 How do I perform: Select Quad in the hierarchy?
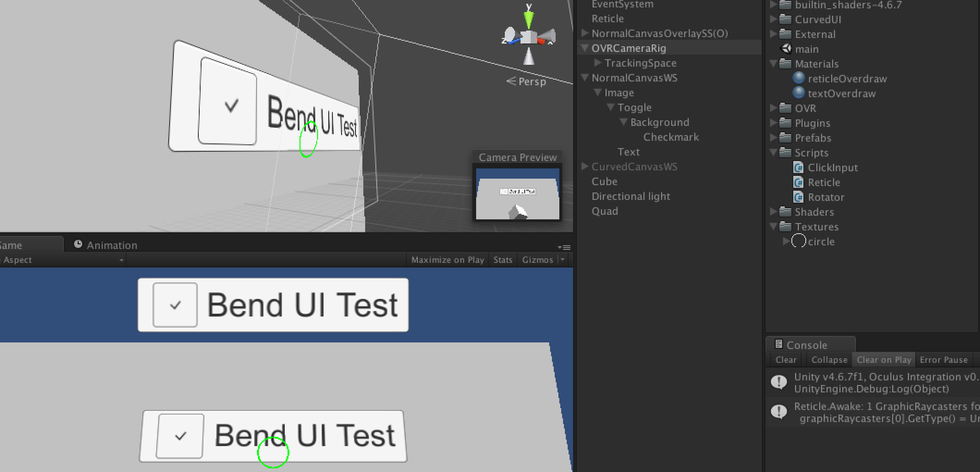click(x=605, y=211)
